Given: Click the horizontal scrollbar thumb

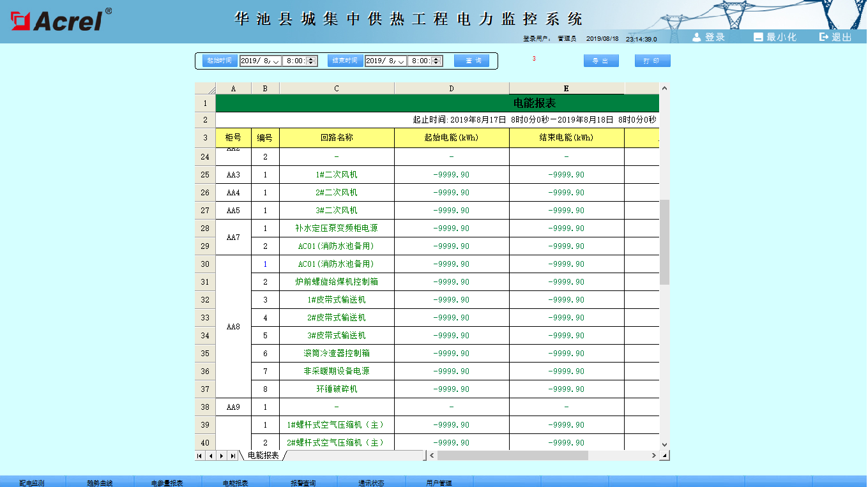Looking at the screenshot, I should tap(512, 456).
